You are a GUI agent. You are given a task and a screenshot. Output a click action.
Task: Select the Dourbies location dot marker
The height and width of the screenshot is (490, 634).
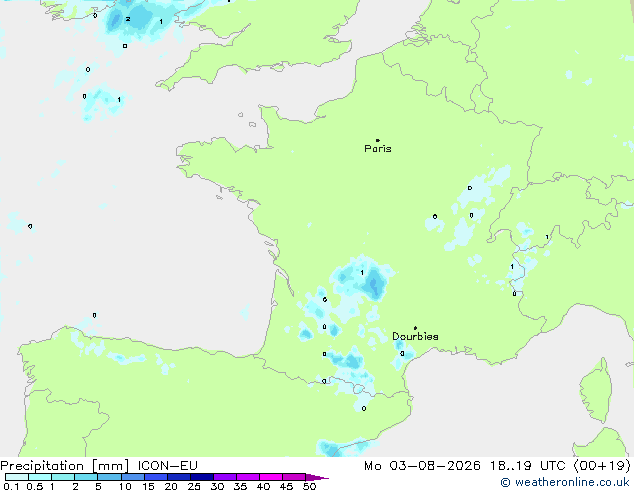[x=415, y=328]
